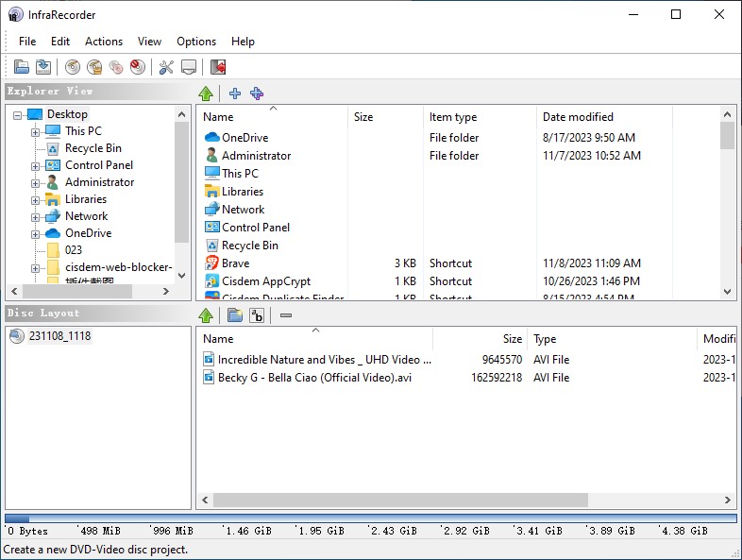Viewport: 742px width, 560px height.
Task: Click the Administrator user icon in file list
Action: click(212, 155)
